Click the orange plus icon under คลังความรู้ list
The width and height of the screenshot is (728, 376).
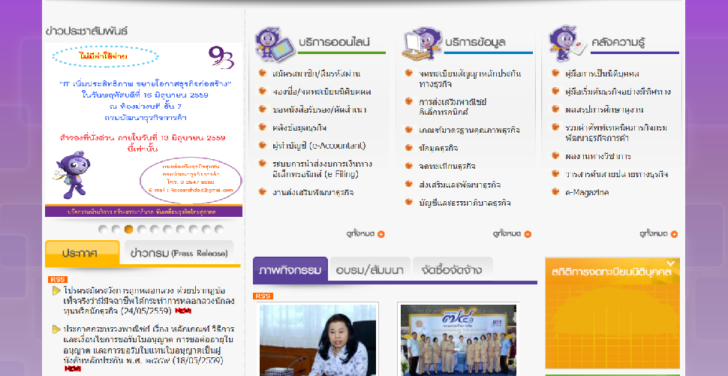(x=674, y=234)
